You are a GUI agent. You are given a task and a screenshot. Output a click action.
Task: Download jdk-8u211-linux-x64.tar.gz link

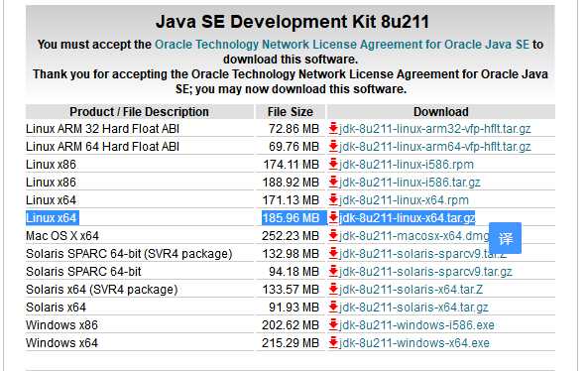(x=408, y=218)
